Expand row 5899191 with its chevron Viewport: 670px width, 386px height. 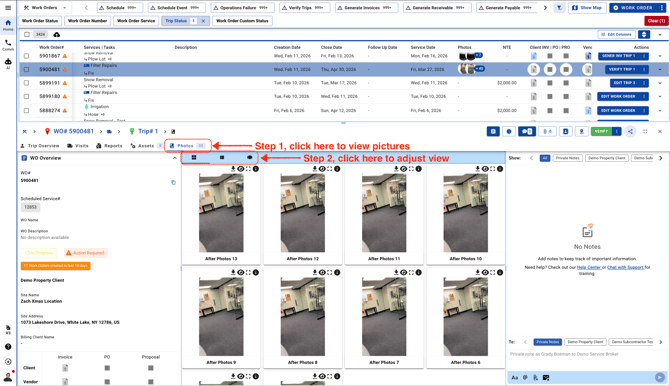click(660, 83)
